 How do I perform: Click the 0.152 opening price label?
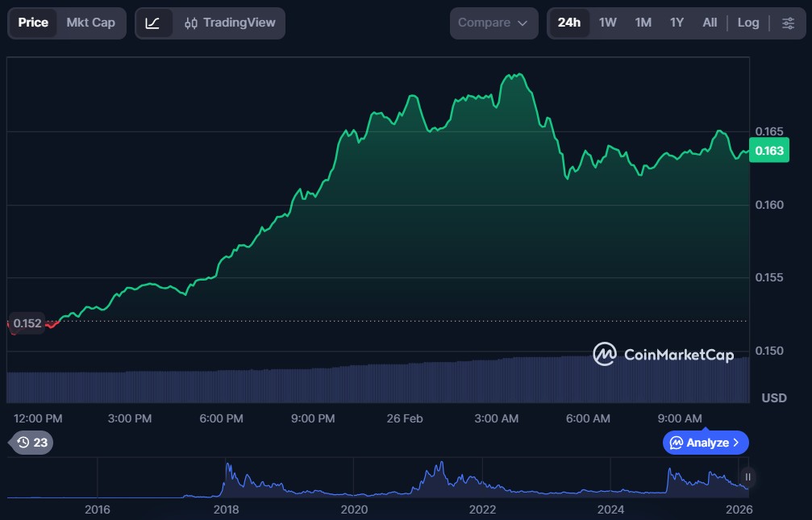[x=27, y=323]
